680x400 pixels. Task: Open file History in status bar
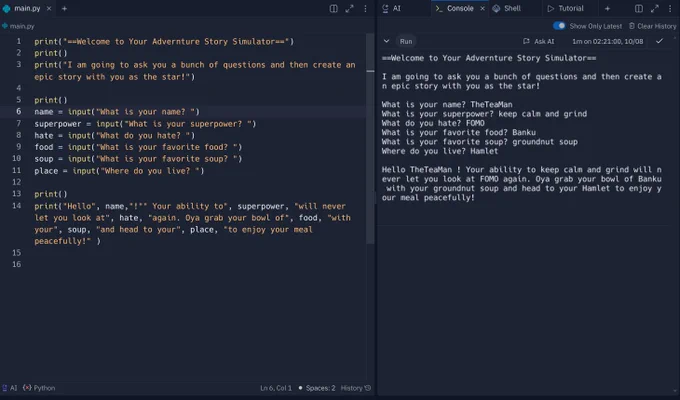[x=356, y=388]
